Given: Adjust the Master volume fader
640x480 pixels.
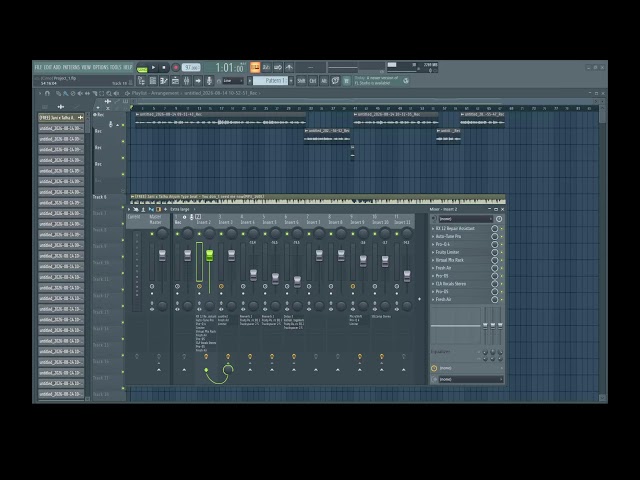Looking at the screenshot, I should tap(162, 255).
